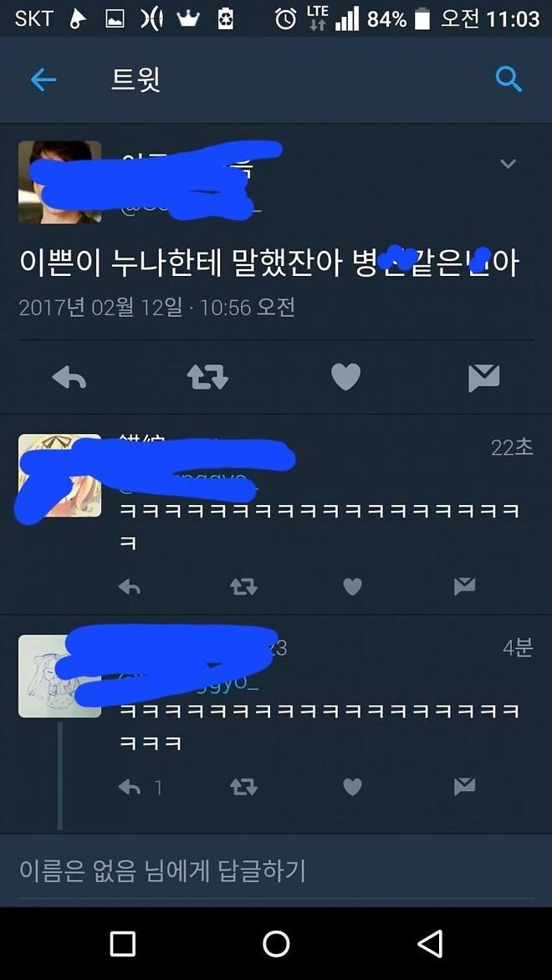Viewport: 552px width, 980px height.
Task: Share the 22초 comment by message
Action: [464, 586]
